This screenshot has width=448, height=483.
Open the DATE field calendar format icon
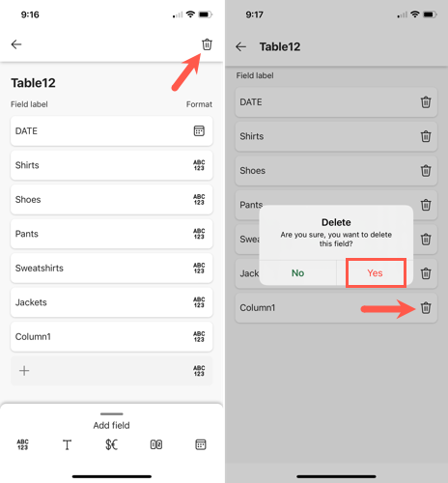[199, 131]
